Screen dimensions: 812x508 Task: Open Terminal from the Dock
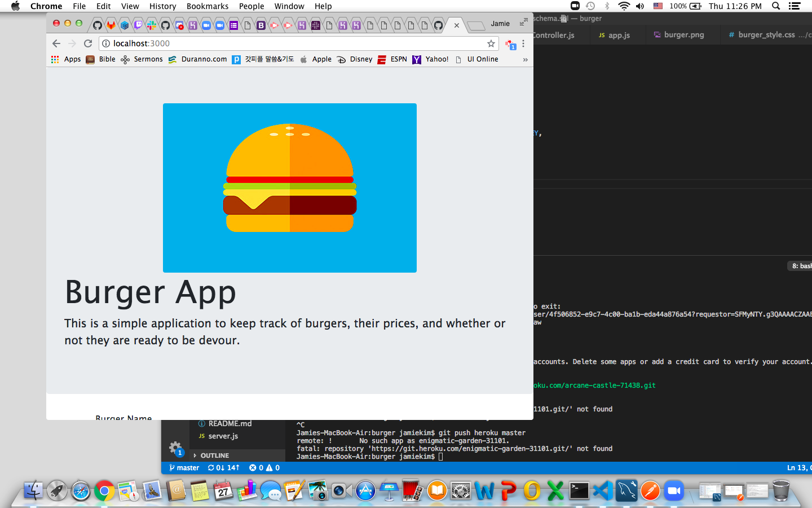578,491
